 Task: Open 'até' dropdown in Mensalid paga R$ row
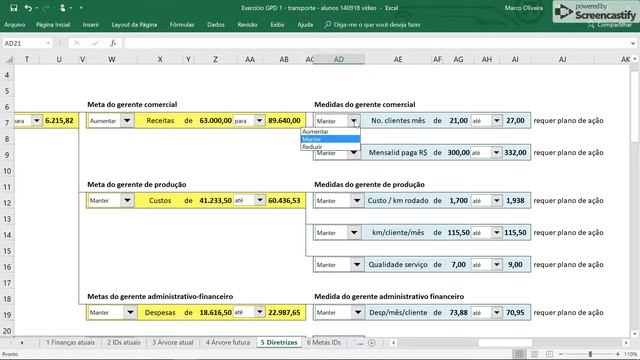pos(496,153)
